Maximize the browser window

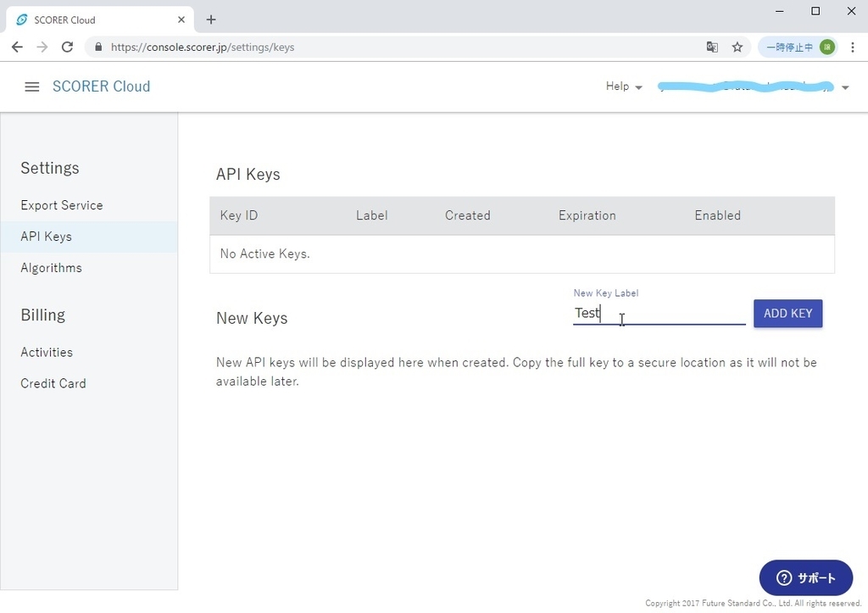click(x=815, y=11)
